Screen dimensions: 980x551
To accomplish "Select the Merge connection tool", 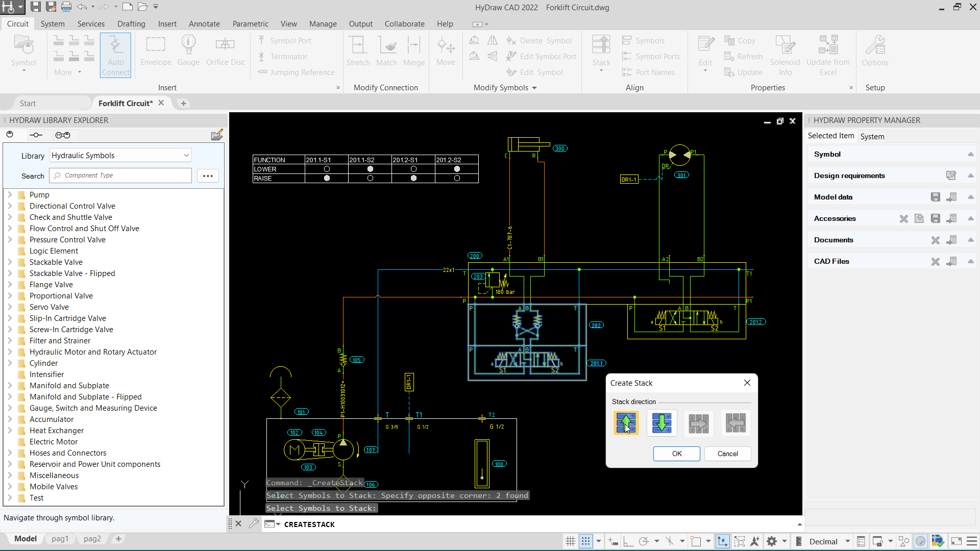I will (414, 51).
